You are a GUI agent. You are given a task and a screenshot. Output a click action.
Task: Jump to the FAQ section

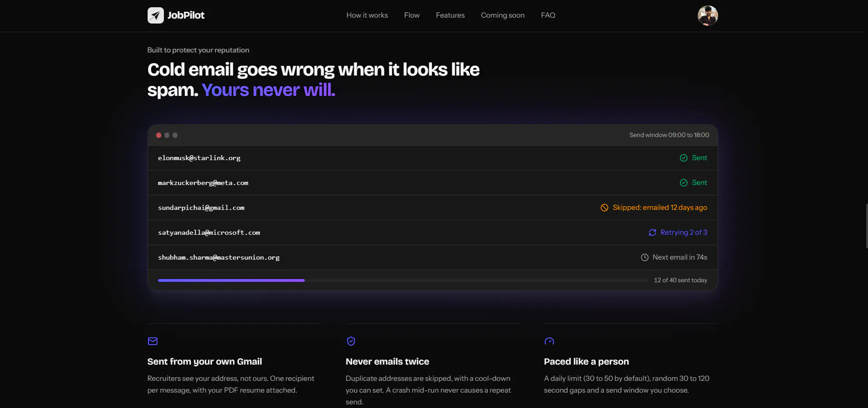[548, 15]
